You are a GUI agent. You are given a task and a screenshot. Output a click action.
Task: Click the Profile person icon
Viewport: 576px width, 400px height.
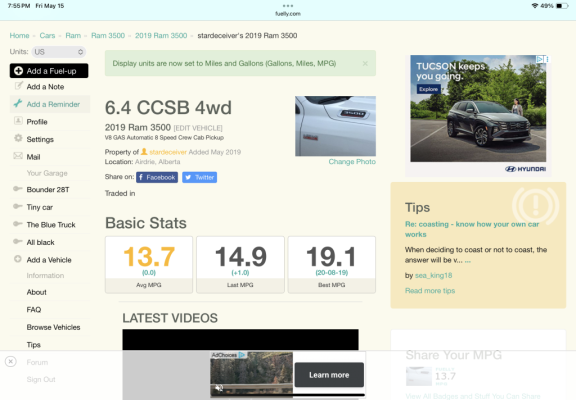click(18, 121)
